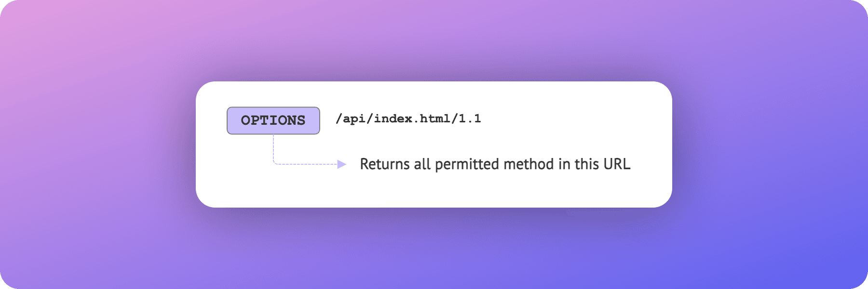This screenshot has width=868, height=289.
Task: Click the letter "O" starting the OPTIONS label
Action: pos(245,120)
